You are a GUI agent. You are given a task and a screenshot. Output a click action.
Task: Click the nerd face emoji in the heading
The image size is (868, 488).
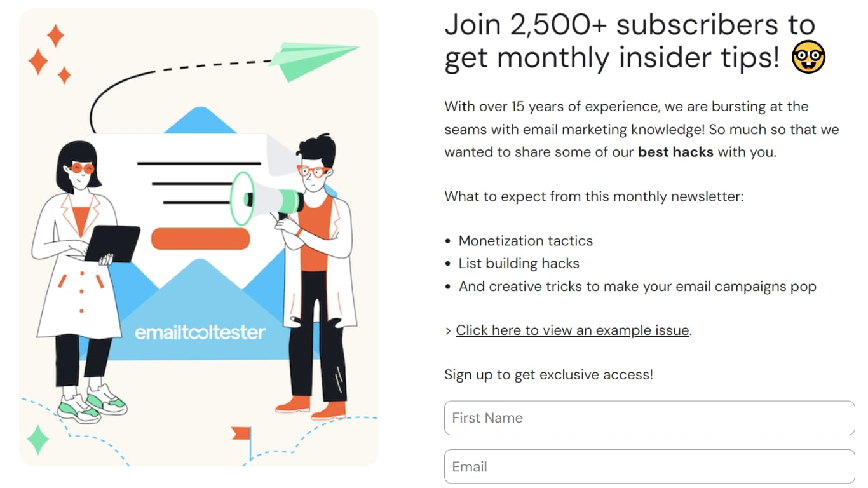[x=808, y=57]
